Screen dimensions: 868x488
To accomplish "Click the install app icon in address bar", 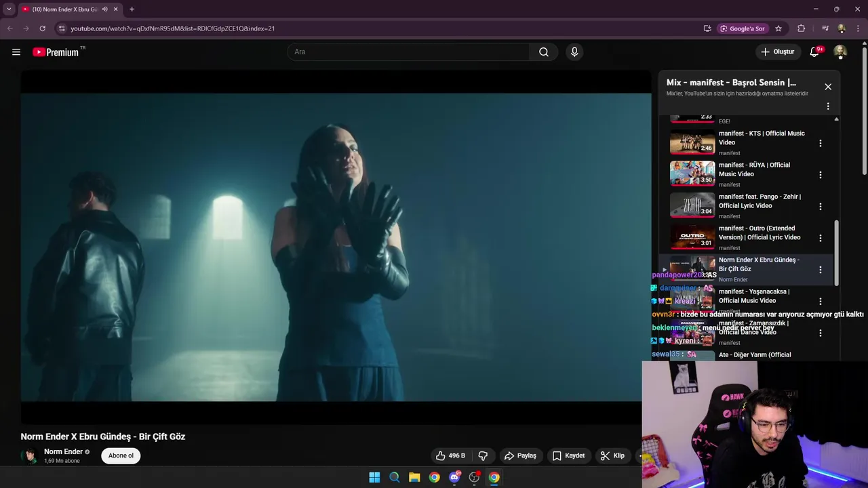I will (707, 28).
